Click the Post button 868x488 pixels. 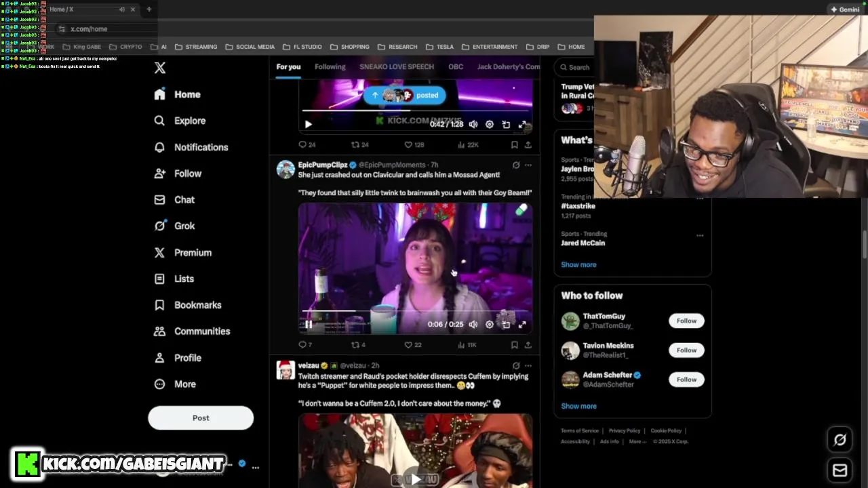pyautogui.click(x=201, y=418)
